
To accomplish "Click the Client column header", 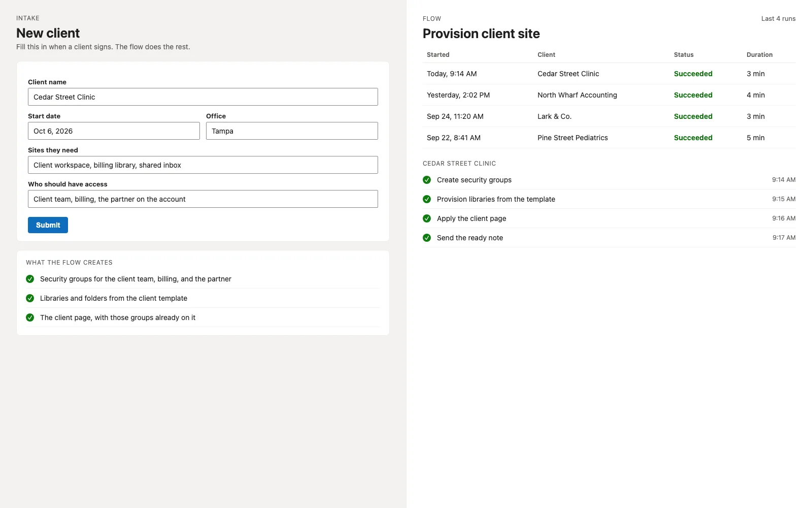I will tap(546, 55).
